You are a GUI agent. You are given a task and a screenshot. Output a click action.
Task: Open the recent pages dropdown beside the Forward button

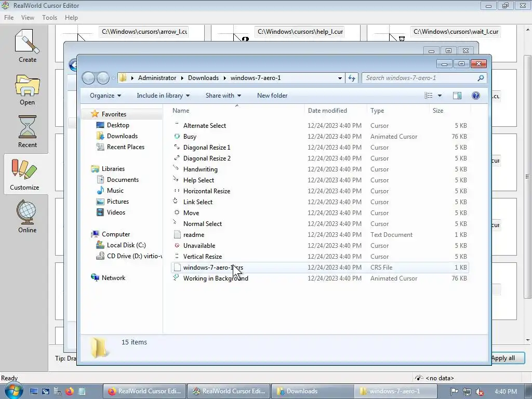point(113,78)
